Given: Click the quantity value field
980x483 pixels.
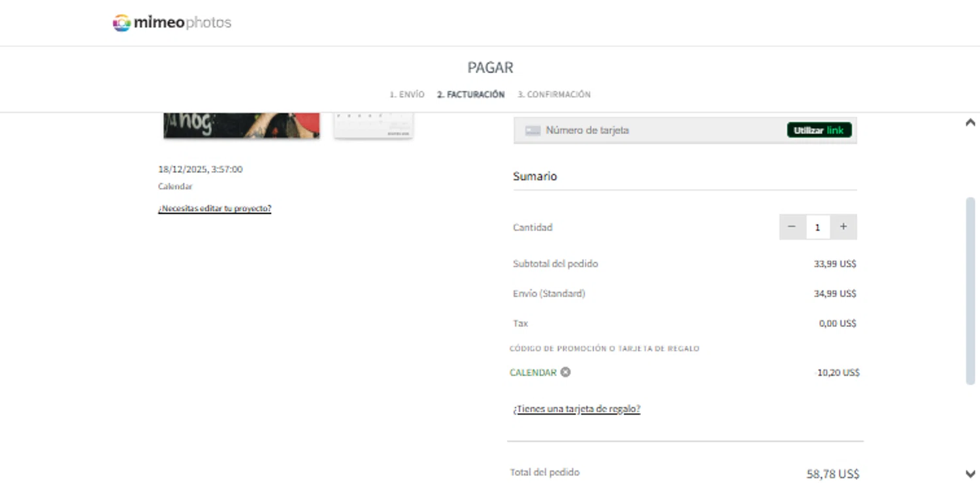Looking at the screenshot, I should (x=817, y=227).
